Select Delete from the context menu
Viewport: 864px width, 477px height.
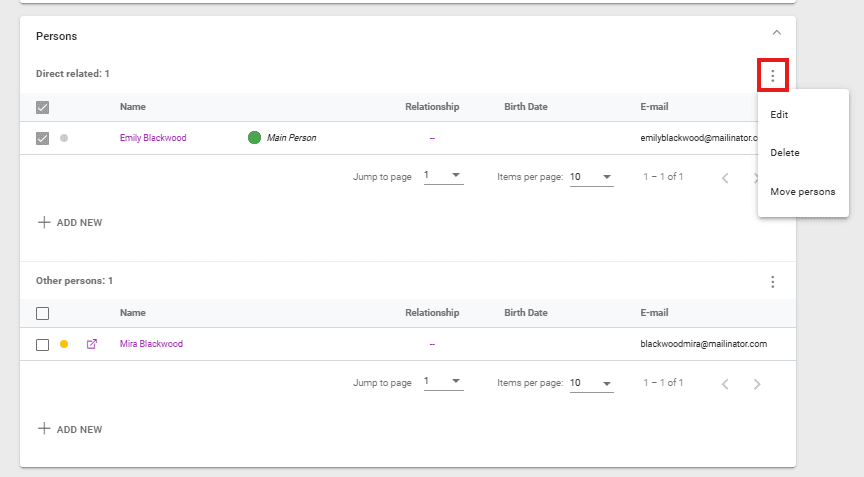point(785,153)
